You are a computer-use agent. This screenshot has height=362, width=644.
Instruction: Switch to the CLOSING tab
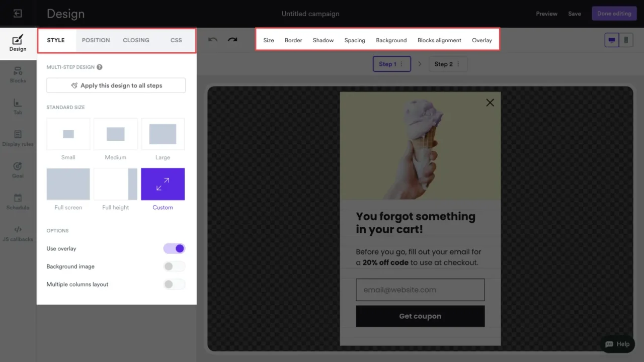[x=136, y=40]
